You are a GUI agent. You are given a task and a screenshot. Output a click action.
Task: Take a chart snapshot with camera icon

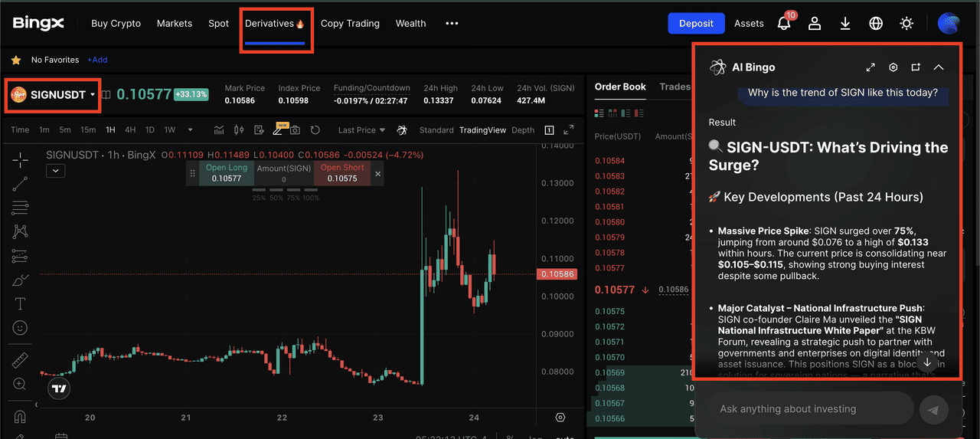pyautogui.click(x=296, y=130)
